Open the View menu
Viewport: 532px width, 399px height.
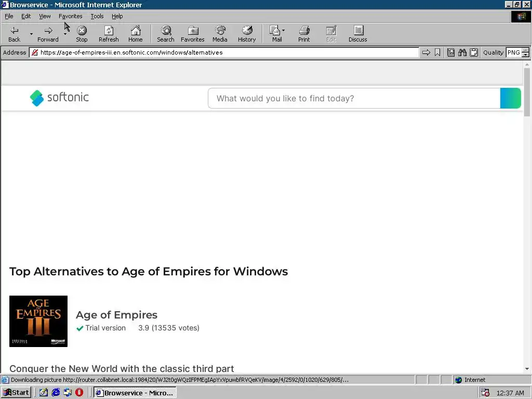pos(45,16)
